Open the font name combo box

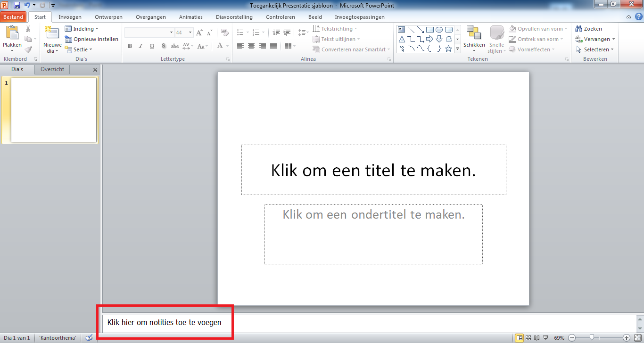pos(149,33)
